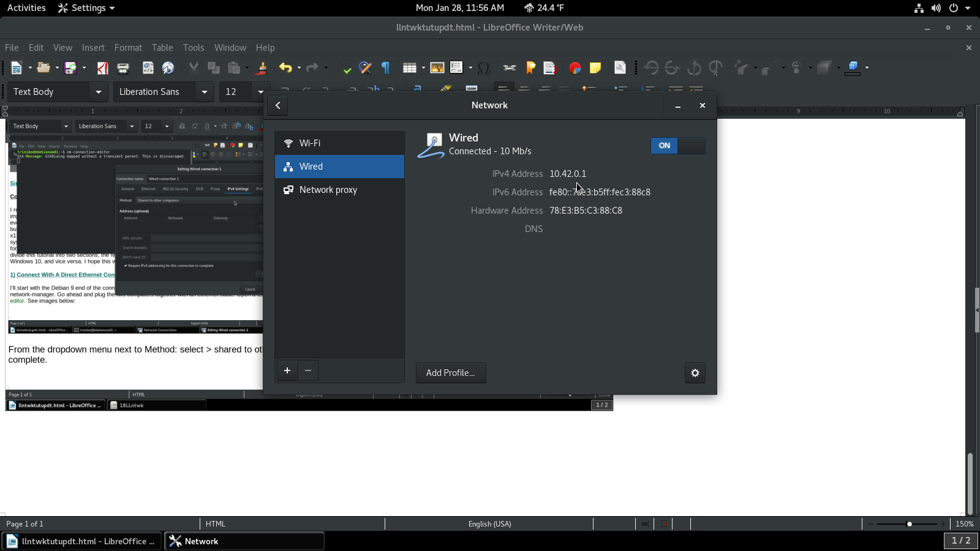Click the vertical scrollbar of the document

pyautogui.click(x=970, y=483)
